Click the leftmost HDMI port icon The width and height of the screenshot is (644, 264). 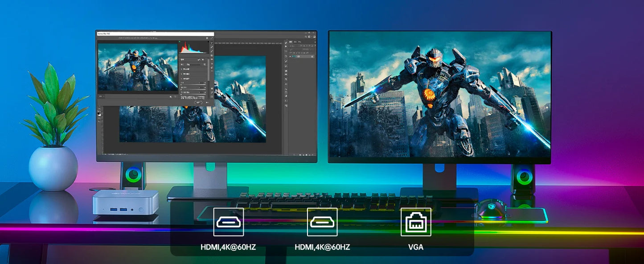coord(228,222)
